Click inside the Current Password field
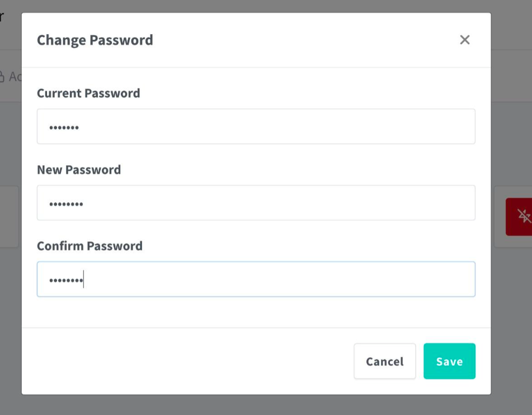Viewport: 532px width, 415px height. point(256,127)
